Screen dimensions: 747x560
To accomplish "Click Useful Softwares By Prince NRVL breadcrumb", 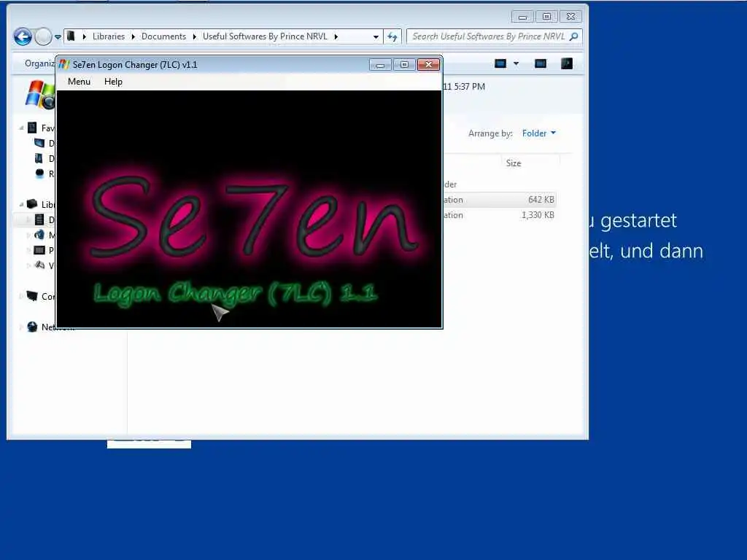I will tap(265, 36).
